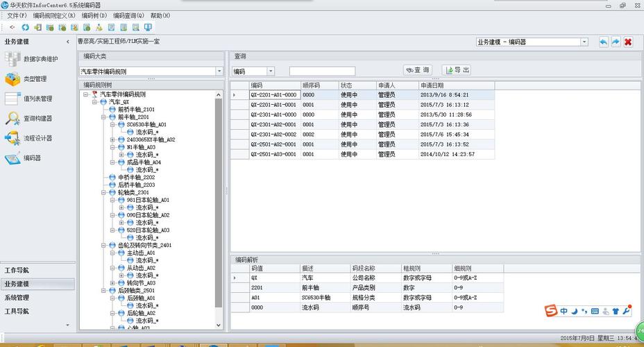Expand the 转向节_A03 tree node
The width and height of the screenshot is (644, 347).
(x=112, y=283)
